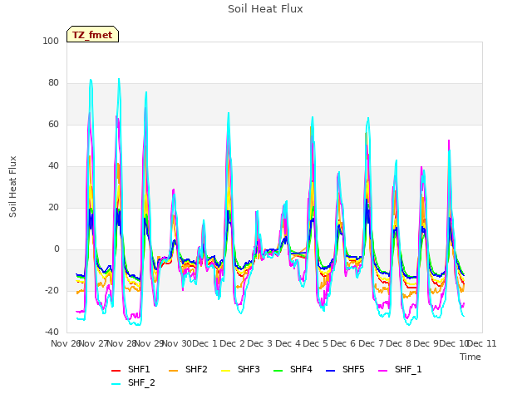Click the 40 y-axis tick label
Screen dimensions: 532x399
[53, 166]
